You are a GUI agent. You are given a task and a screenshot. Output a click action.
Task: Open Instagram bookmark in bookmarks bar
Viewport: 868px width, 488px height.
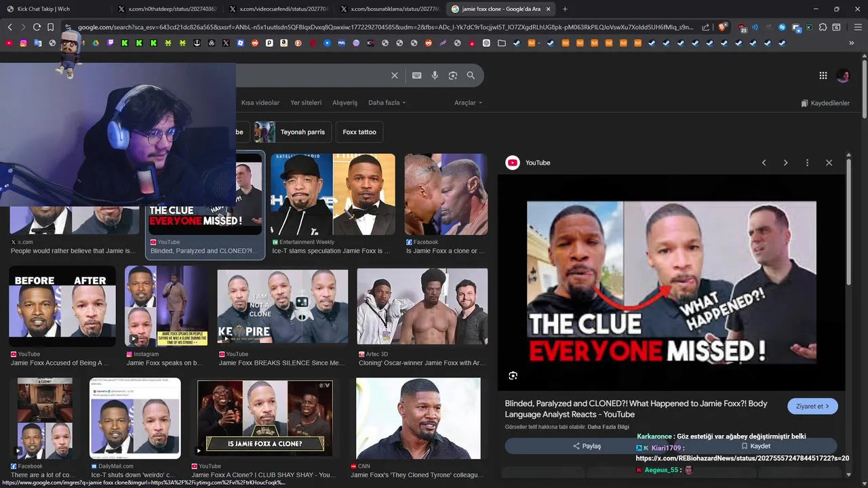click(23, 43)
